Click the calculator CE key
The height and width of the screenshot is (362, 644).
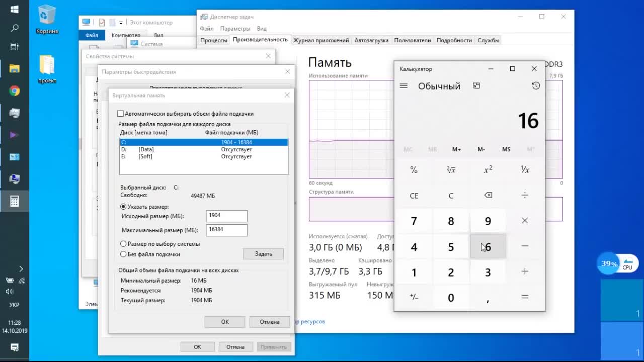tap(414, 196)
